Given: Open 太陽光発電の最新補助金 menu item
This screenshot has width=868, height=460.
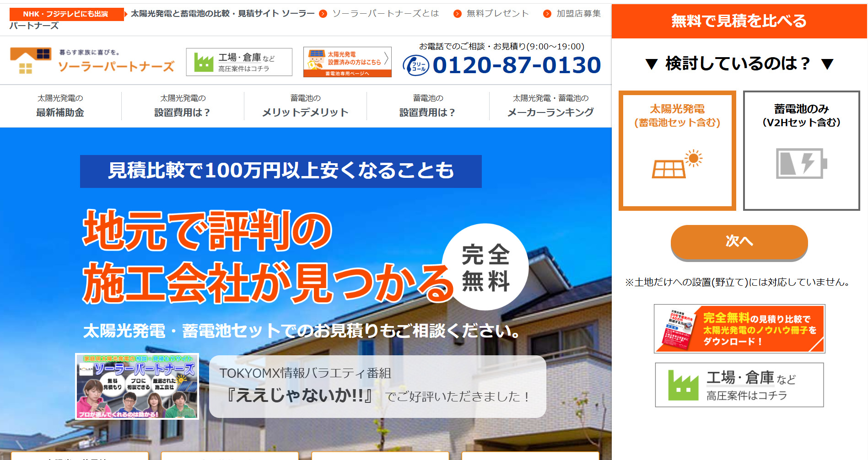Looking at the screenshot, I should pyautogui.click(x=60, y=106).
